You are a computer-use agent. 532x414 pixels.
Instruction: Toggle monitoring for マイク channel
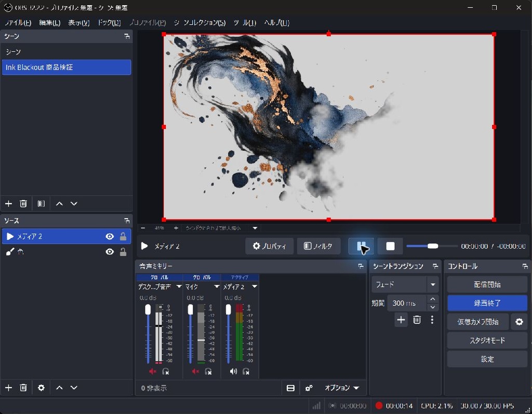click(x=208, y=371)
